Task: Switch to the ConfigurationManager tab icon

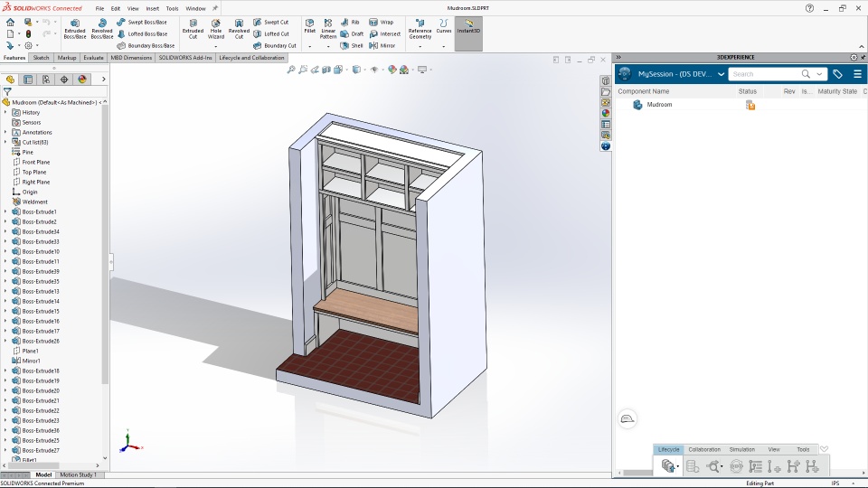Action: point(46,80)
